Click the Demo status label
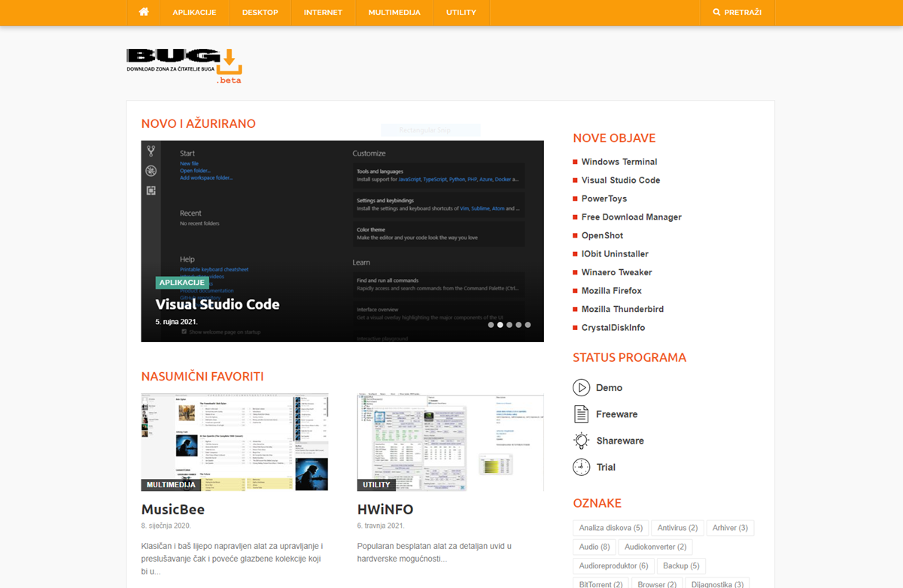 [609, 388]
